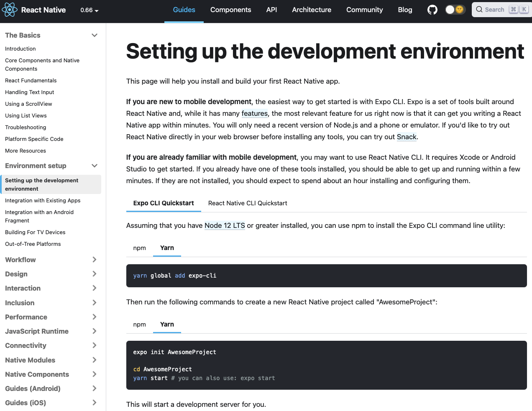Click The Basics category label
Viewport: 532px width, 411px height.
click(x=23, y=36)
